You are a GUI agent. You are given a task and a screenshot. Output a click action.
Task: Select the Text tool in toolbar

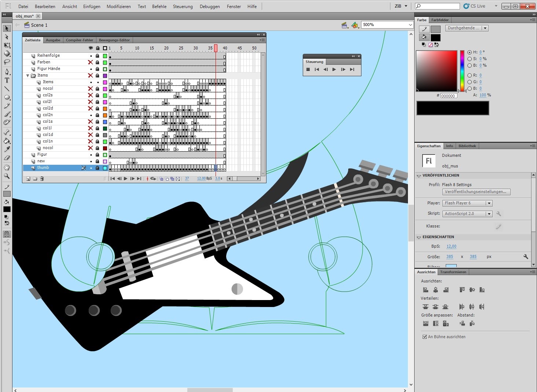pos(7,80)
